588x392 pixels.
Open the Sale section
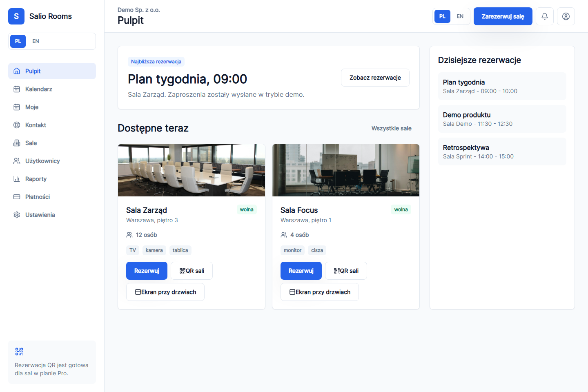[52, 143]
